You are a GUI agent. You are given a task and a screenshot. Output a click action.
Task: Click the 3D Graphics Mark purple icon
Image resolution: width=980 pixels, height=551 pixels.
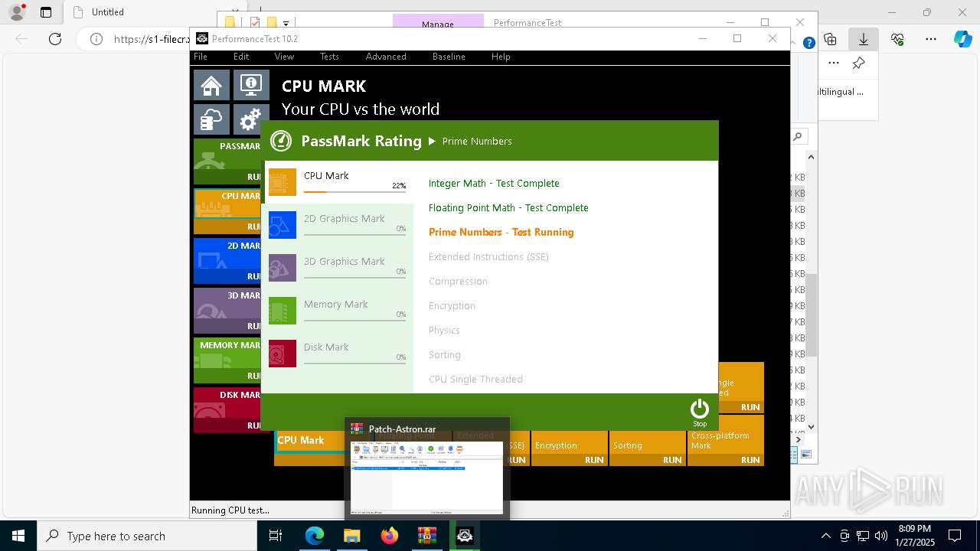(x=283, y=268)
